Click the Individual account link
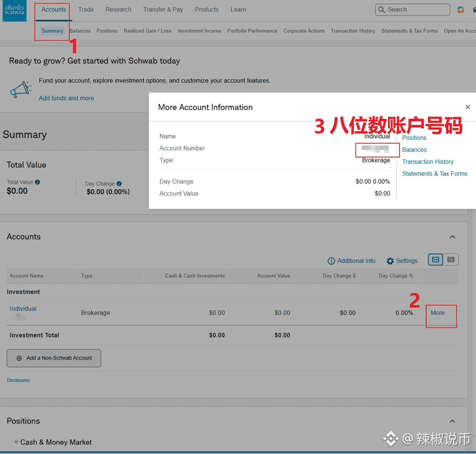 click(23, 309)
